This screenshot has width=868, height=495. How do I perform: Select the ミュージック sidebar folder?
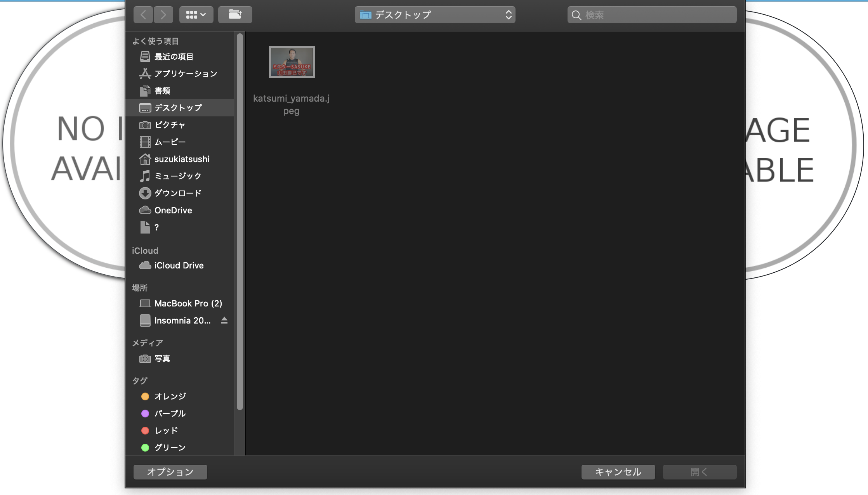click(x=177, y=176)
